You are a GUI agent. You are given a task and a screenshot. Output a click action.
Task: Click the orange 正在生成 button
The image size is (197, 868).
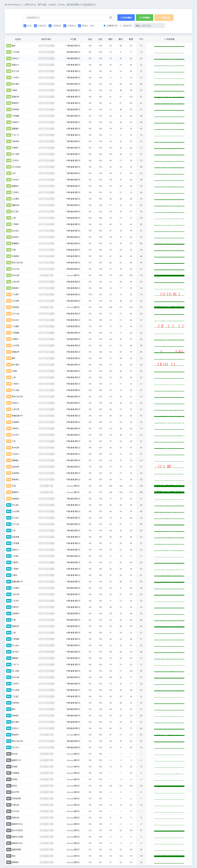coord(164,17)
